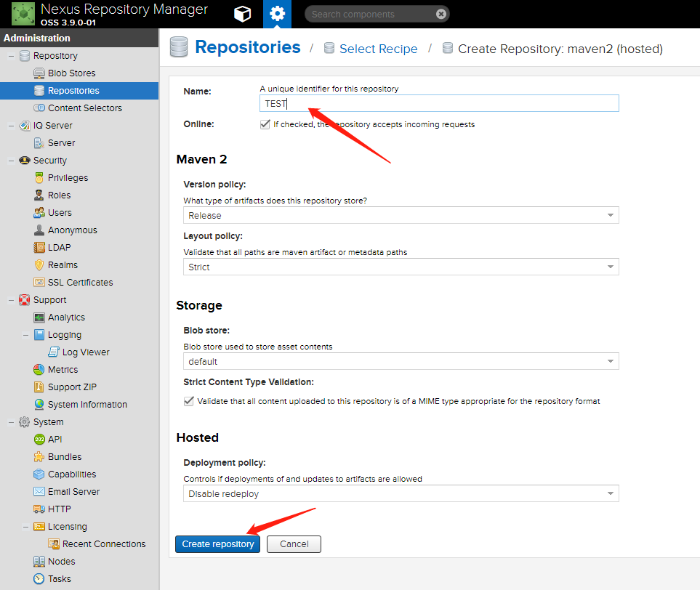Click the Email Server envelope icon
This screenshot has height=590, width=700.
(x=39, y=491)
